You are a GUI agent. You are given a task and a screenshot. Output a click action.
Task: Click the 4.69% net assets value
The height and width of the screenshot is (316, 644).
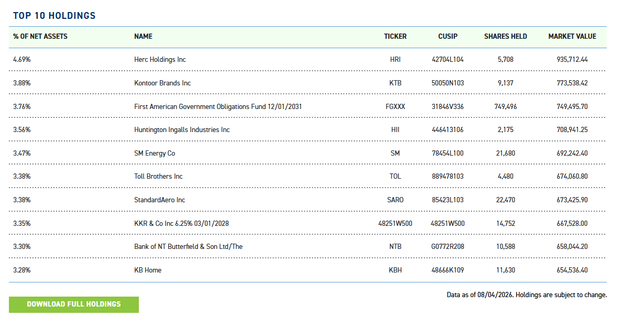pos(22,60)
